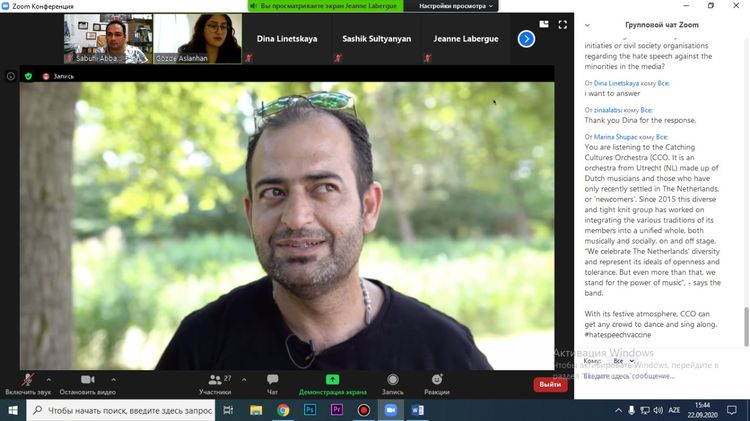Open network icon in system tray

click(645, 410)
